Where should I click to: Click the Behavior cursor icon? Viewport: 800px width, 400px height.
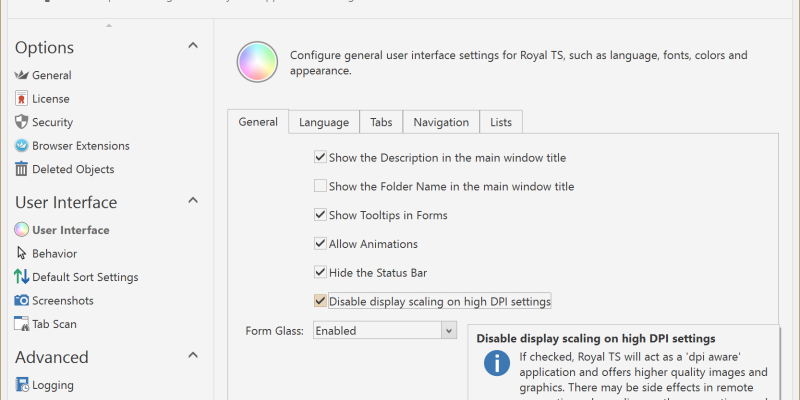click(x=22, y=253)
